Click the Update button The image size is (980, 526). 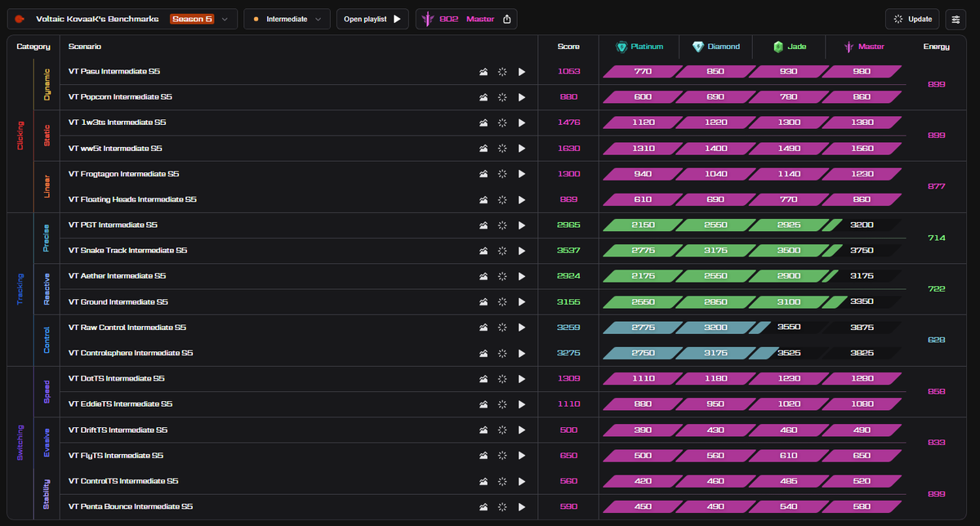(913, 19)
